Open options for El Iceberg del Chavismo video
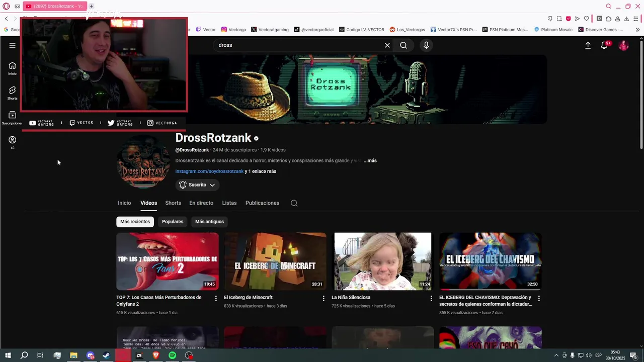 [539, 298]
